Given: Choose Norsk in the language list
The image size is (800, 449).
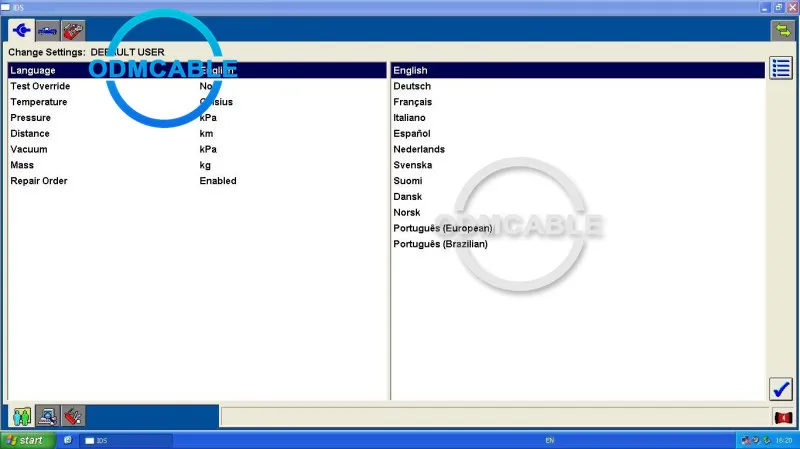Looking at the screenshot, I should click(x=578, y=213).
